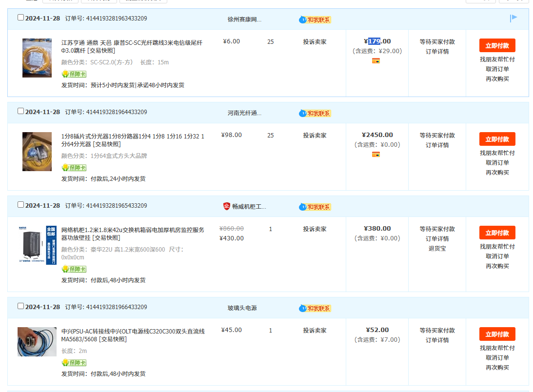This screenshot has height=392, width=533.
Task: Tick the checkbox for order 4144193281964433209
Action: click(x=20, y=111)
